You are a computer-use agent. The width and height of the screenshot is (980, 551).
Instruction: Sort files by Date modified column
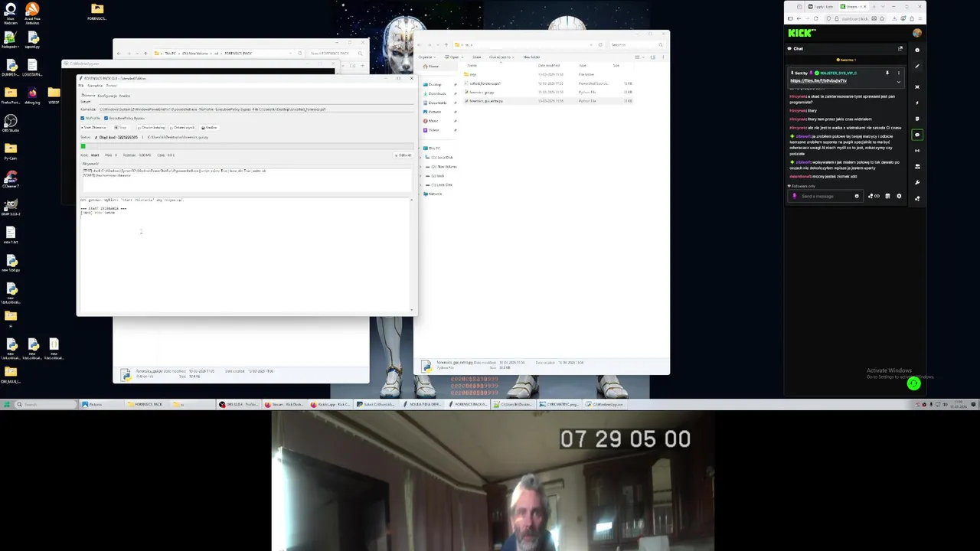coord(549,66)
